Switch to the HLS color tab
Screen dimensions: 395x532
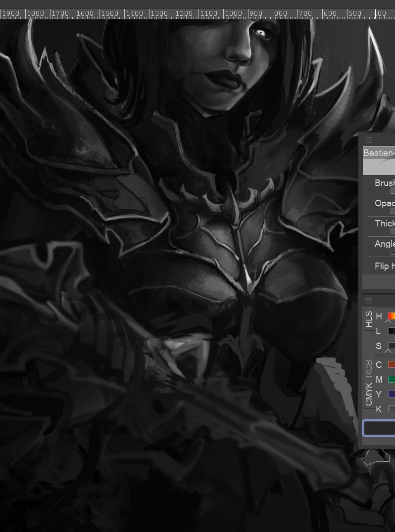coord(369,319)
